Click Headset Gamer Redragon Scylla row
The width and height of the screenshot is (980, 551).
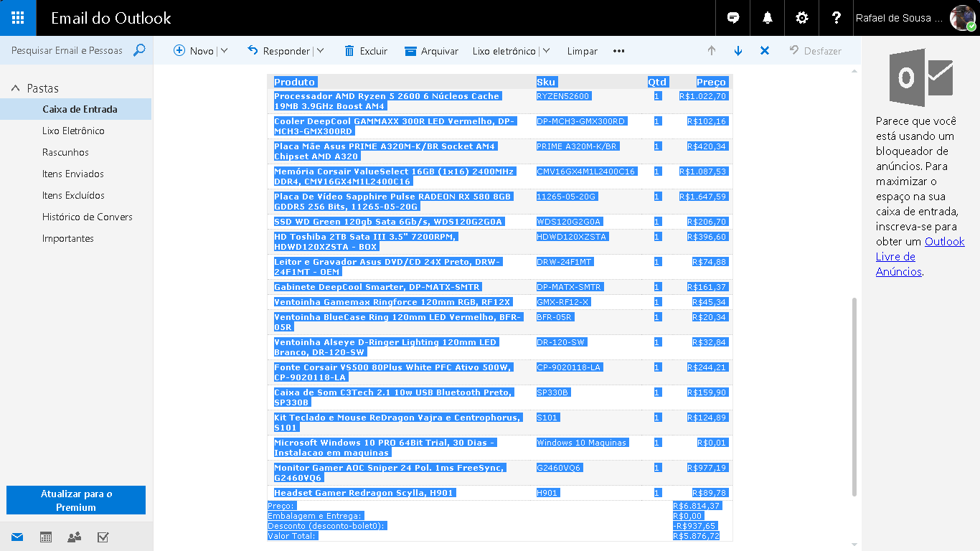(364, 493)
